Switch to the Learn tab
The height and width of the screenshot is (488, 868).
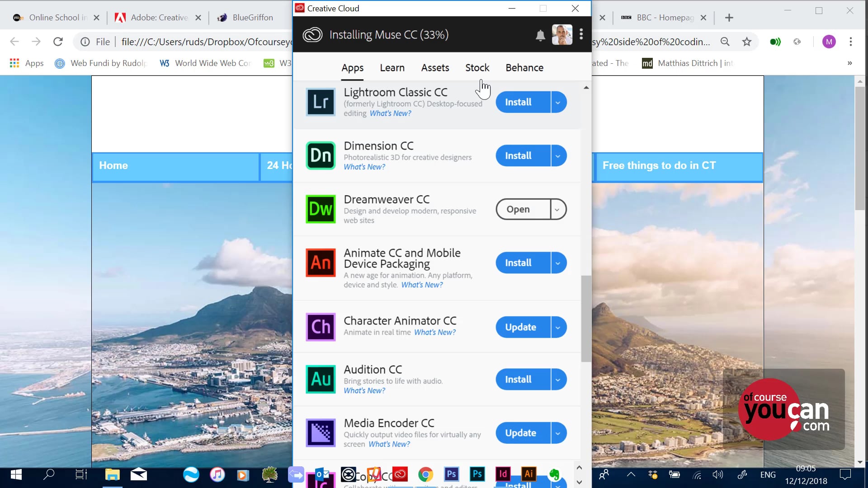tap(392, 68)
